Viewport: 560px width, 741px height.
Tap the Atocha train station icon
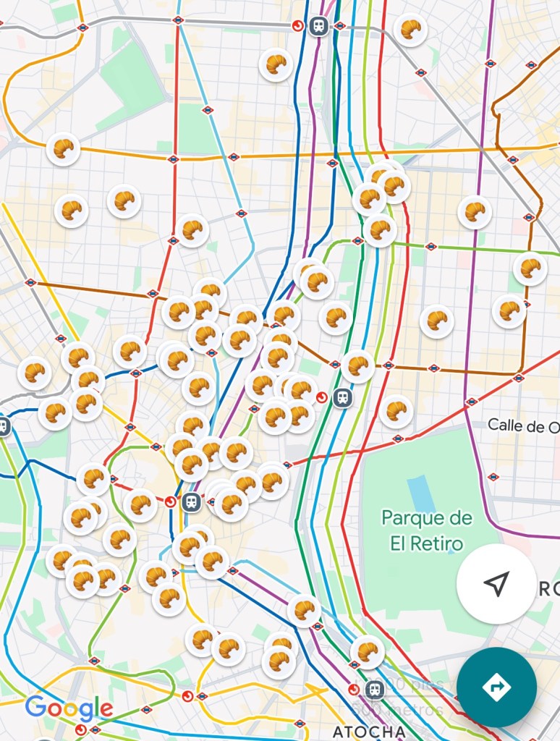[374, 689]
